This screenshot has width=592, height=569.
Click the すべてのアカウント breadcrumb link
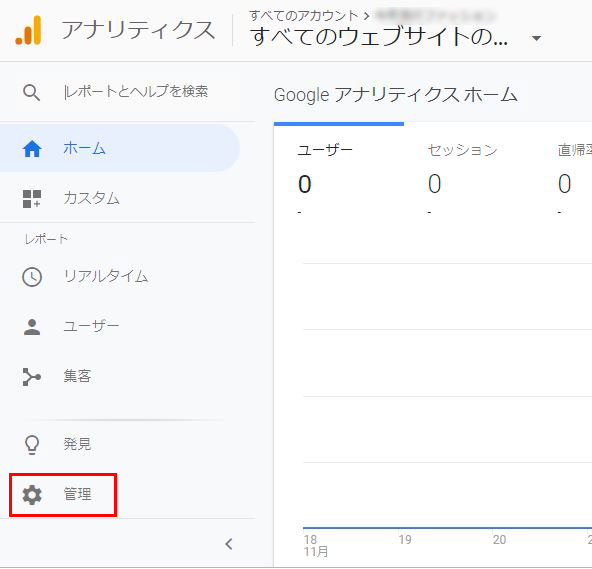[x=304, y=16]
